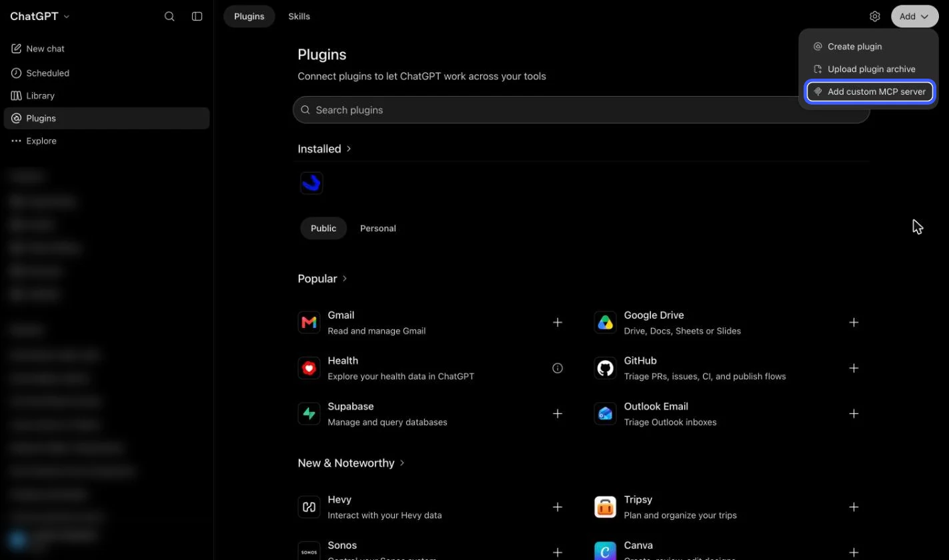Open Explore in the sidebar
The height and width of the screenshot is (560, 949).
pyautogui.click(x=107, y=141)
